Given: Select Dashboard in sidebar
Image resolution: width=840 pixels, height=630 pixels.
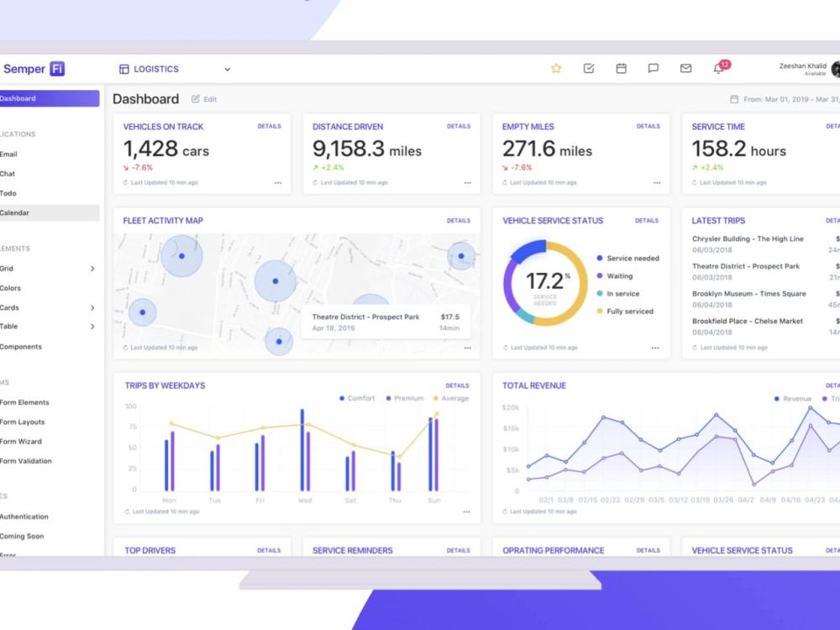Looking at the screenshot, I should coord(50,98).
